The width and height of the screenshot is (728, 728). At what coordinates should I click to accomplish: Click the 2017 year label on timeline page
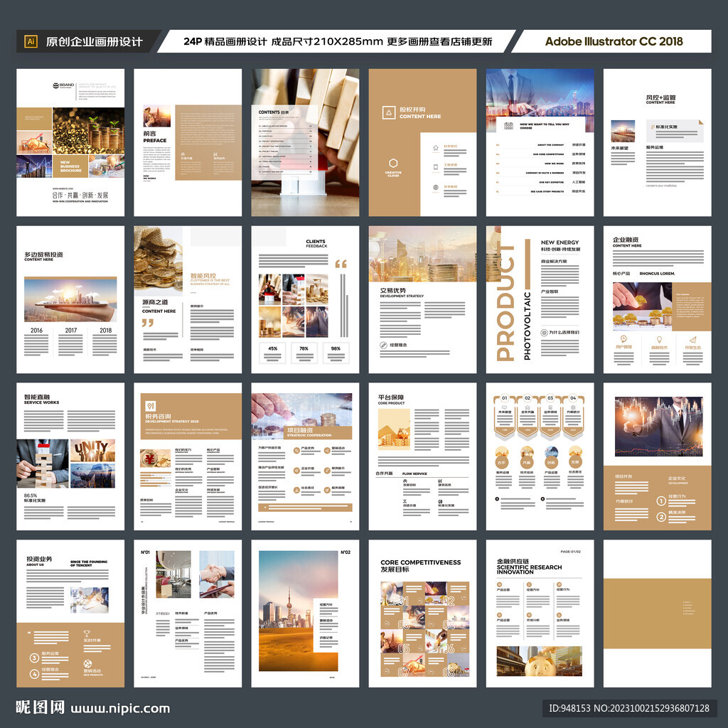tap(71, 331)
